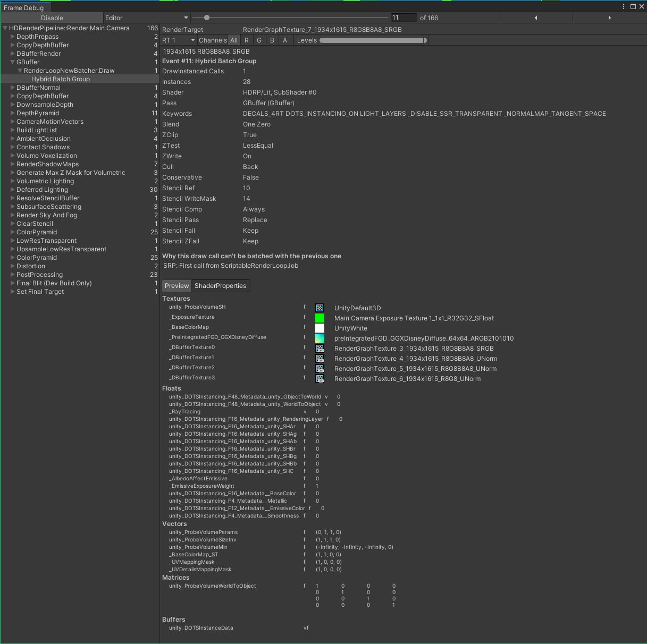Click the Disable button
Viewport: 647px width, 644px height.
tap(52, 17)
